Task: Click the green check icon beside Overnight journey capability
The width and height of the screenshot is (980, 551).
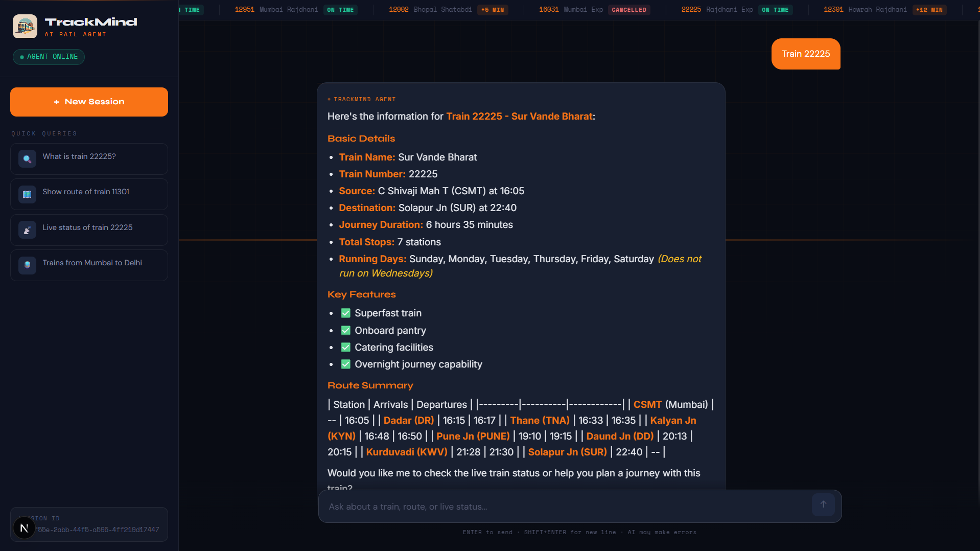Action: pyautogui.click(x=345, y=364)
